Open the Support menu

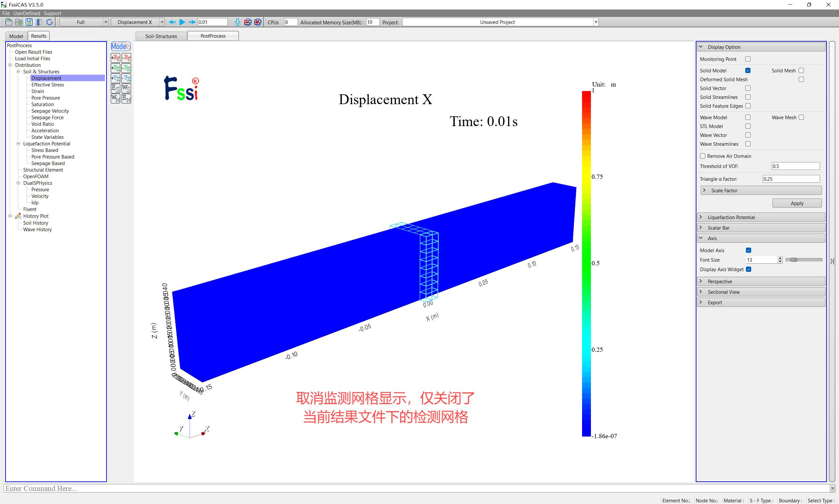(x=52, y=13)
